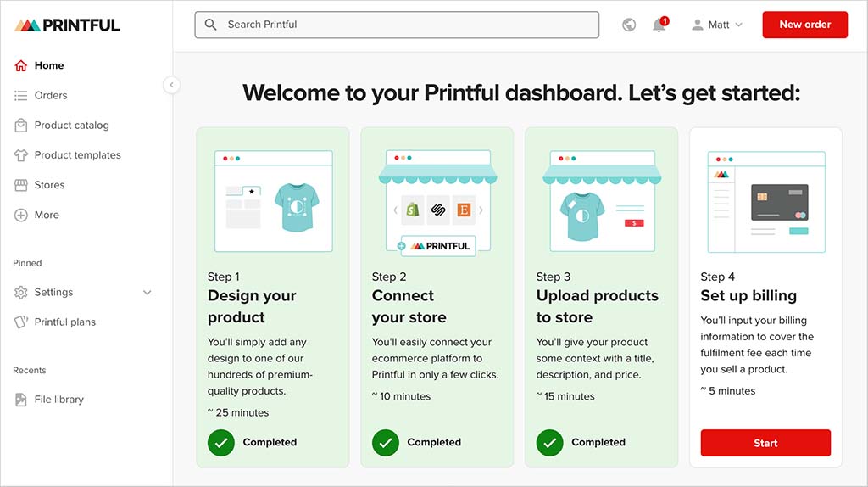Screen dimensions: 868x487
Task: Focus the Search Printful field
Action: click(397, 25)
